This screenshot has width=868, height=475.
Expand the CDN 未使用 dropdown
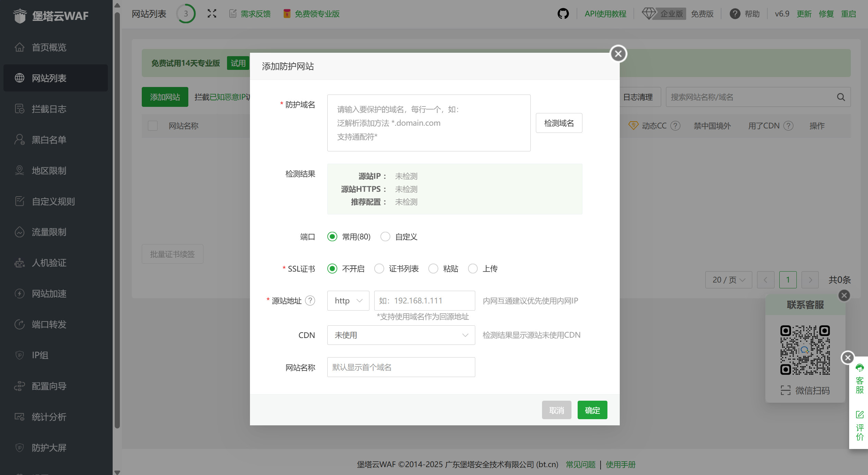(x=401, y=335)
